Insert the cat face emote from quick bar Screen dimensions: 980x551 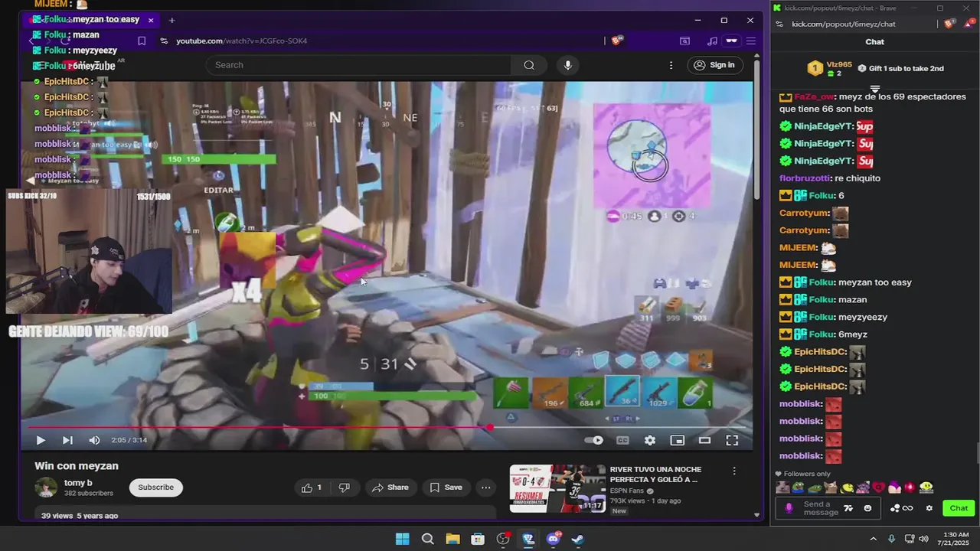click(x=831, y=487)
